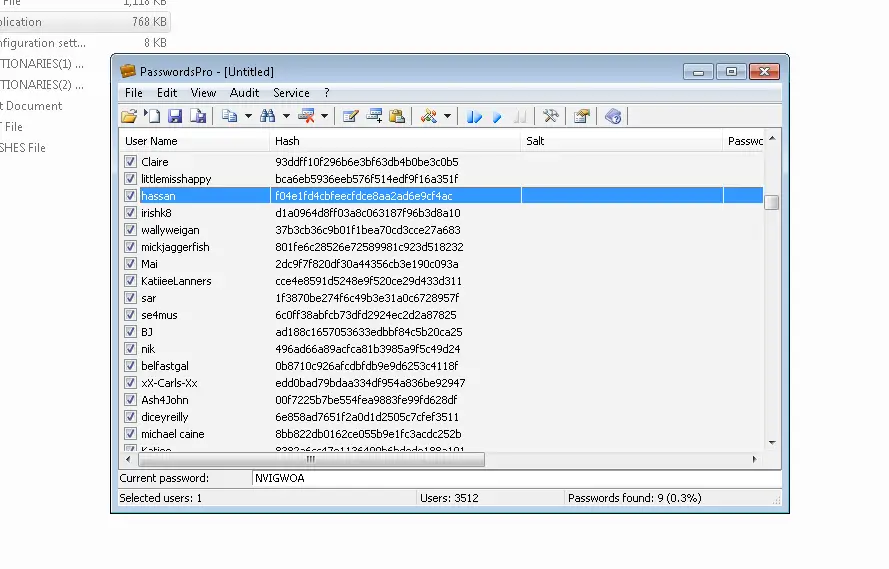Open the ? help menu

[x=327, y=93]
